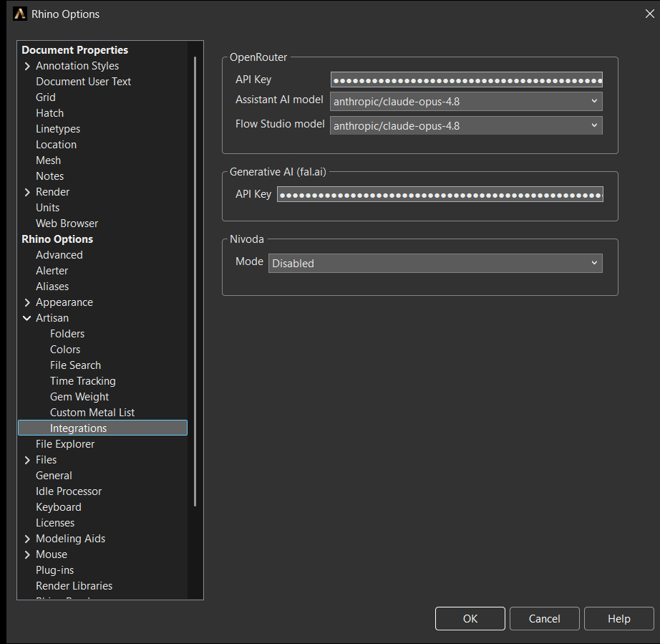Open the Flow Studio model dropdown
This screenshot has width=660, height=644.
point(466,125)
